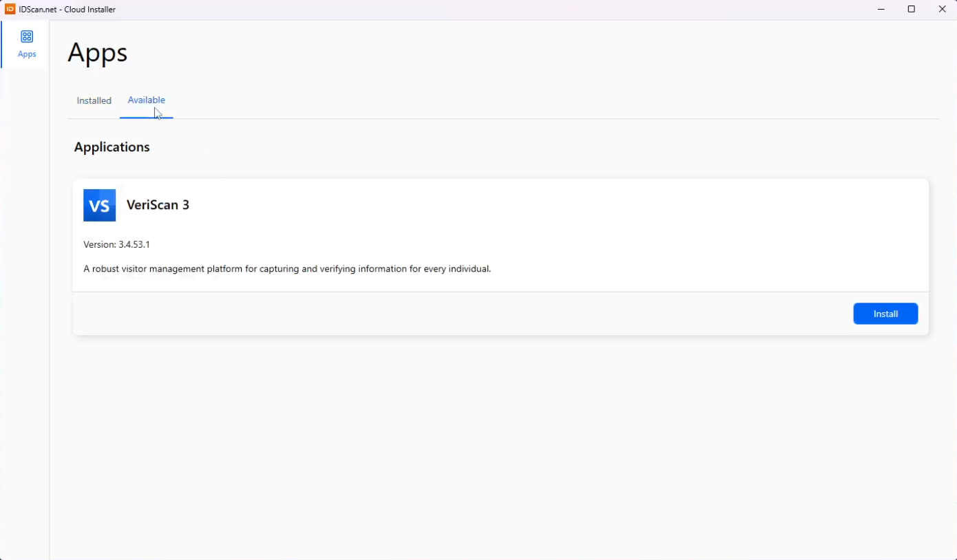Click the VeriScan 3 app title
Viewport: 957px width, 560px height.
[x=158, y=205]
